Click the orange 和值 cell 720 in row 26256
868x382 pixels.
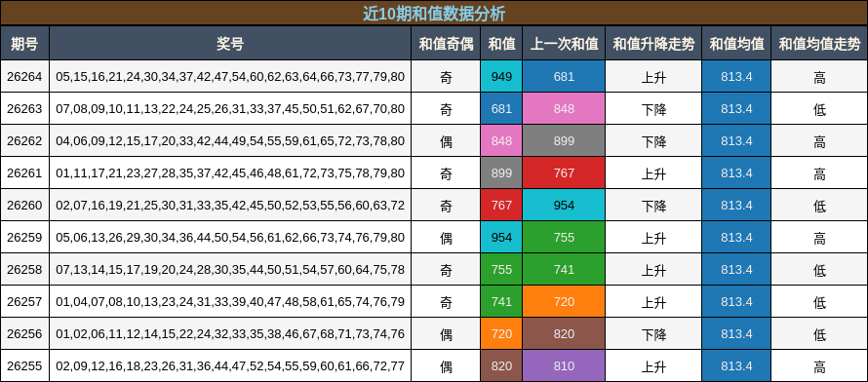(501, 333)
